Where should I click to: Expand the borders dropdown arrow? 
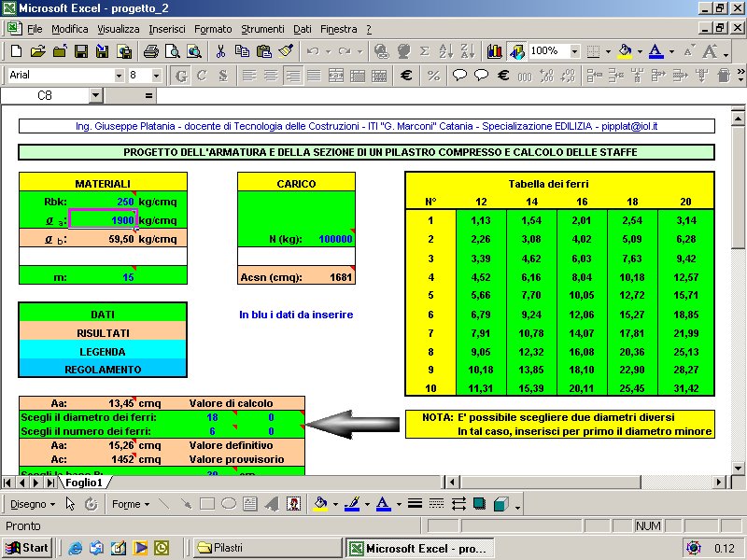click(x=609, y=51)
